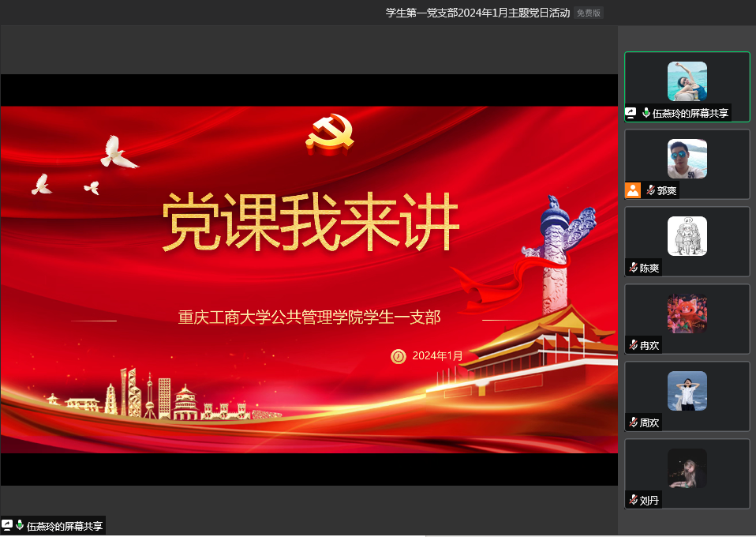Click the orange host icon next to 郭爽

633,190
